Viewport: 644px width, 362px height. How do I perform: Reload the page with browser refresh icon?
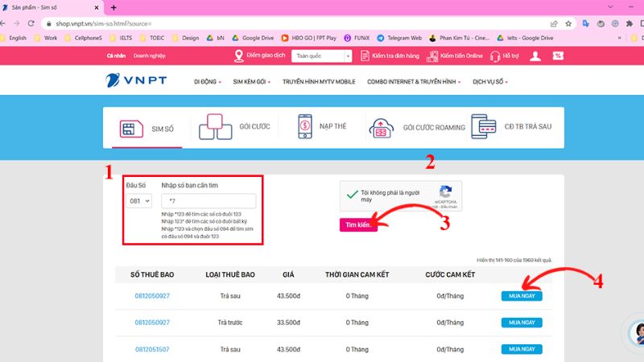pyautogui.click(x=31, y=23)
